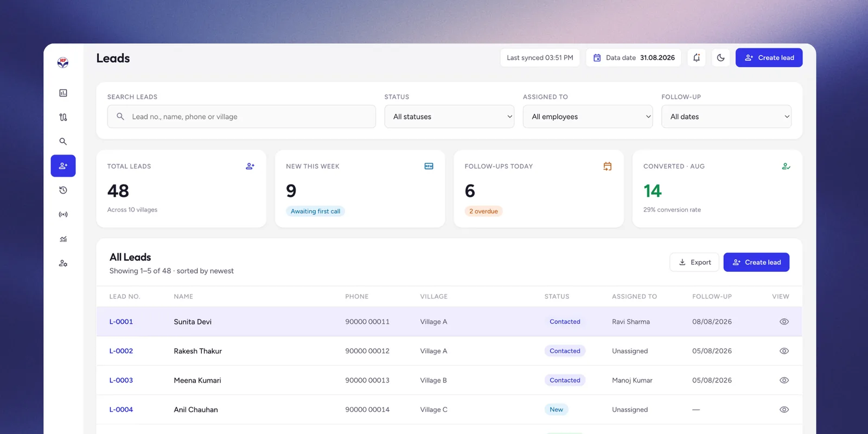Click Village C cell
This screenshot has width=868, height=434.
coord(433,410)
